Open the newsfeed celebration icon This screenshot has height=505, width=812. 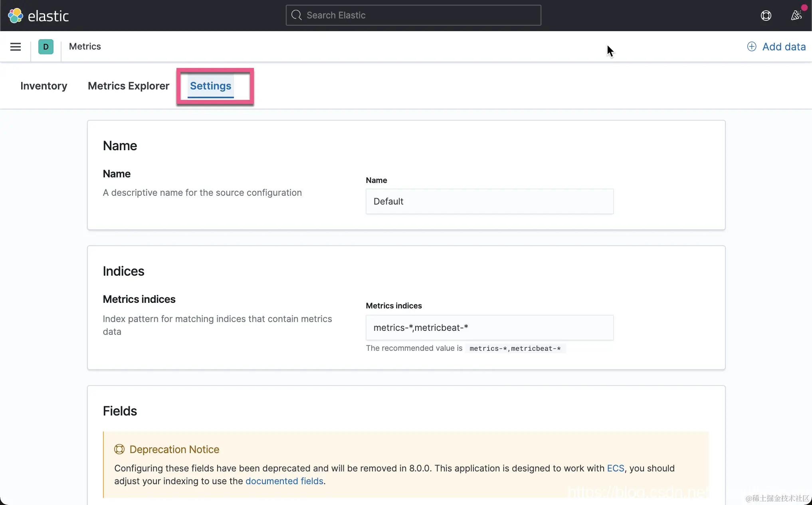(x=796, y=16)
